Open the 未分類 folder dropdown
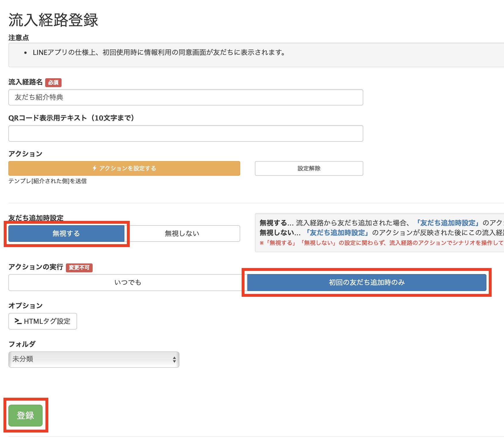504x440 pixels. pos(94,359)
